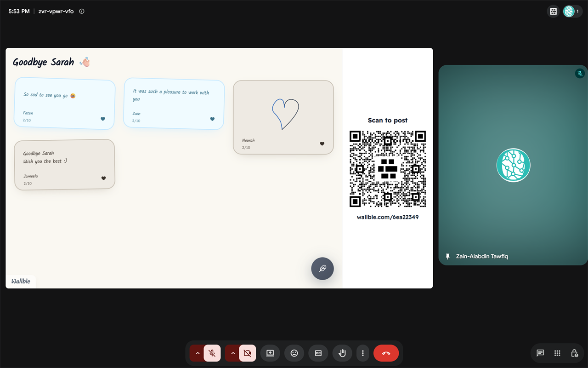Screen dimensions: 588x368
Task: Expand the microphone audio settings arrow
Action: 198,353
